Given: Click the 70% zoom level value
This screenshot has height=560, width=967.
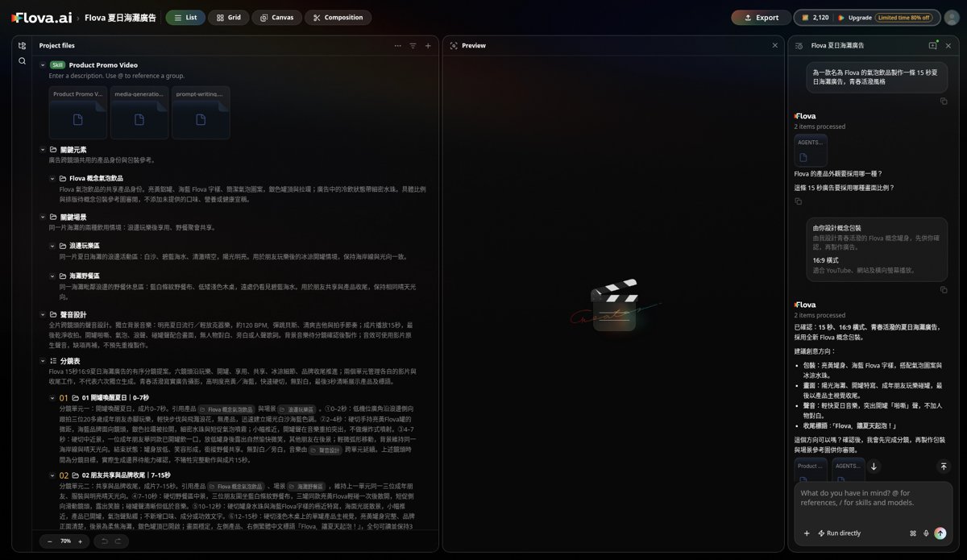Looking at the screenshot, I should 65,541.
